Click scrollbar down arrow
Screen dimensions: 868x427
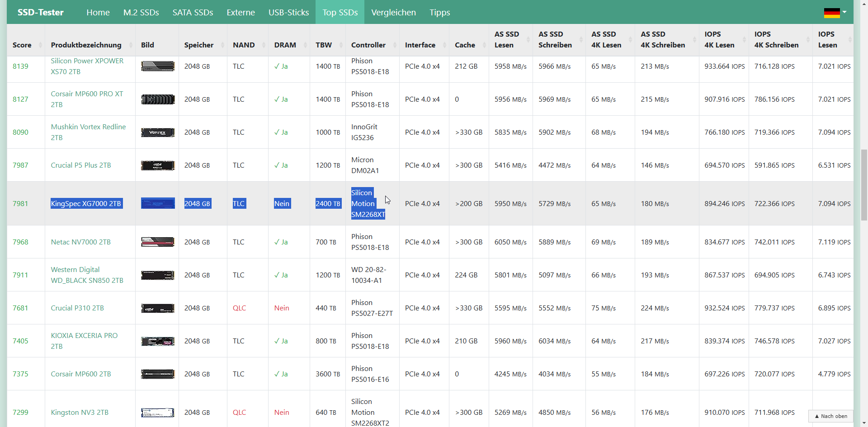(x=864, y=423)
